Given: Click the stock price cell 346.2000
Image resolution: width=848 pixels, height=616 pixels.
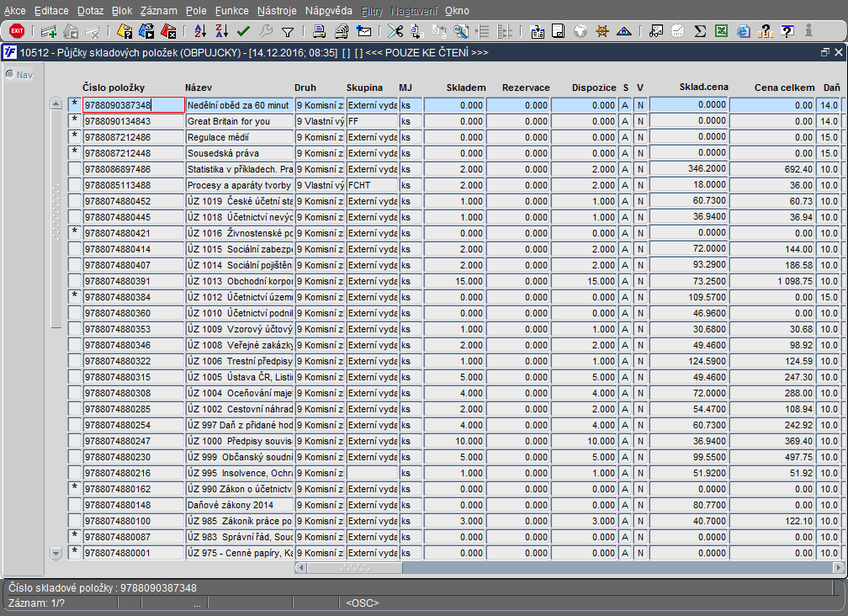Looking at the screenshot, I should tap(688, 169).
